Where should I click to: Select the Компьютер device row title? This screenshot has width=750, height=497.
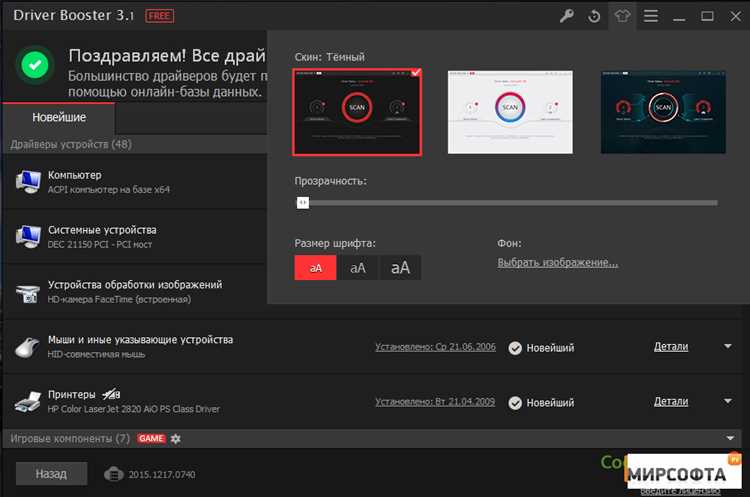point(75,175)
